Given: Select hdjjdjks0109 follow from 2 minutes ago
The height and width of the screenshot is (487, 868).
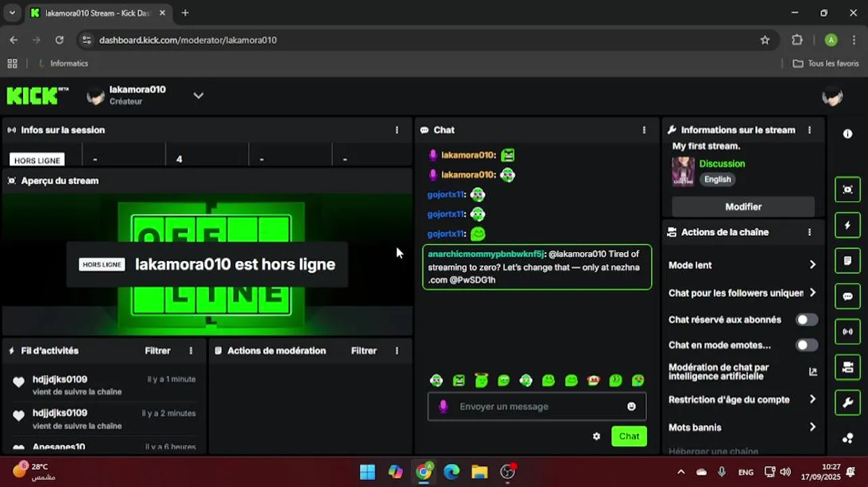Looking at the screenshot, I should [x=104, y=419].
